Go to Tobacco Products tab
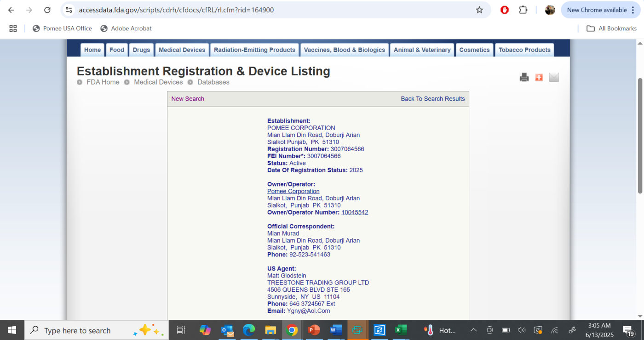The width and height of the screenshot is (644, 340). point(524,50)
